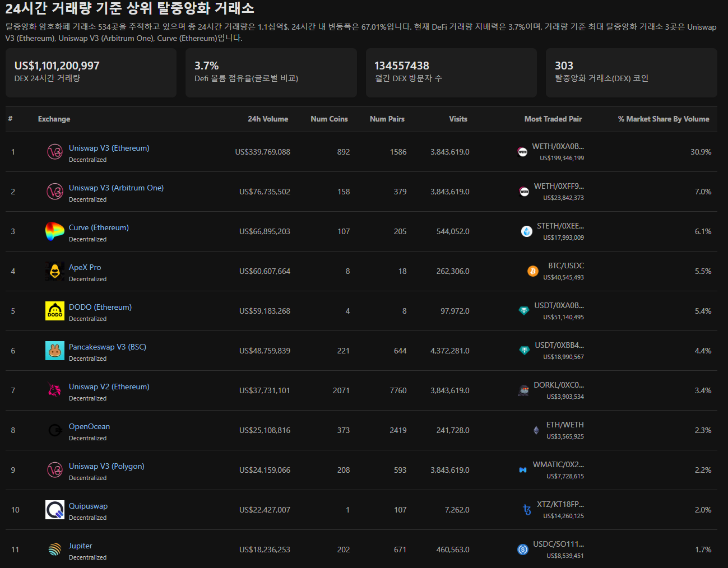Open the DODO (Ethereum) exchange link

(100, 307)
